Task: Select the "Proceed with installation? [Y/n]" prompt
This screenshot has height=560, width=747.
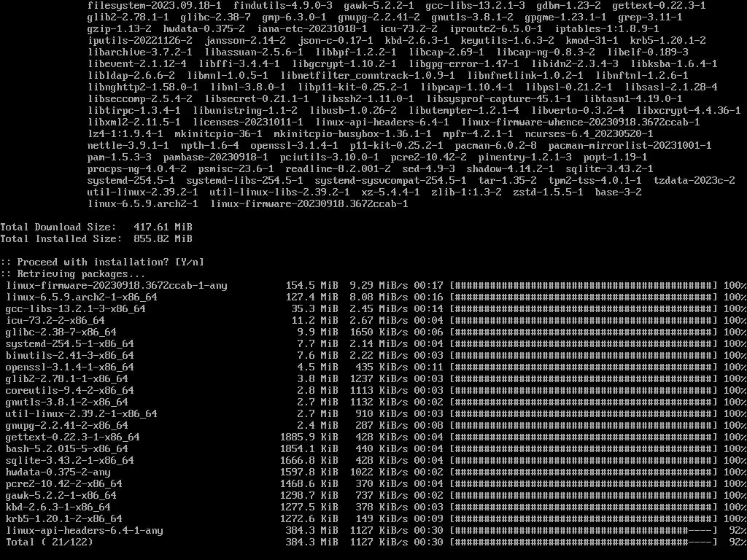Action: (102, 262)
